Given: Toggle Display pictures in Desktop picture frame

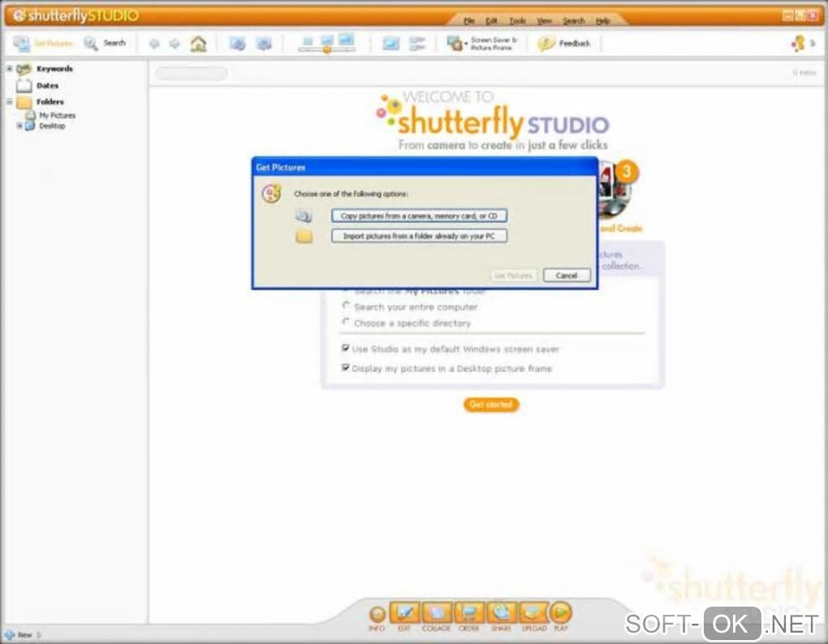Looking at the screenshot, I should click(345, 367).
